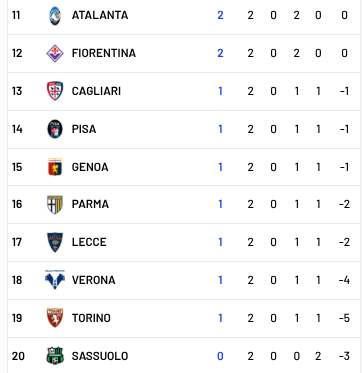The height and width of the screenshot is (373, 362).
Task: Click the Pisa club crest
Action: pos(55,129)
